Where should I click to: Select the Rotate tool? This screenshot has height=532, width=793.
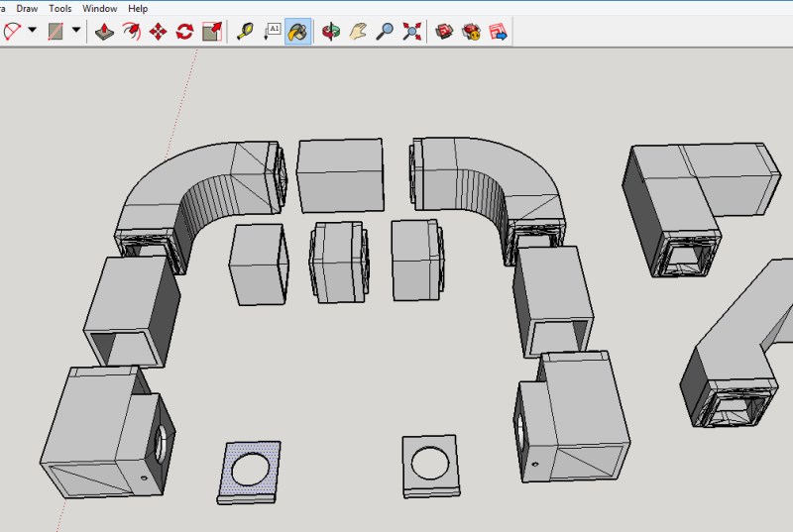click(x=184, y=32)
